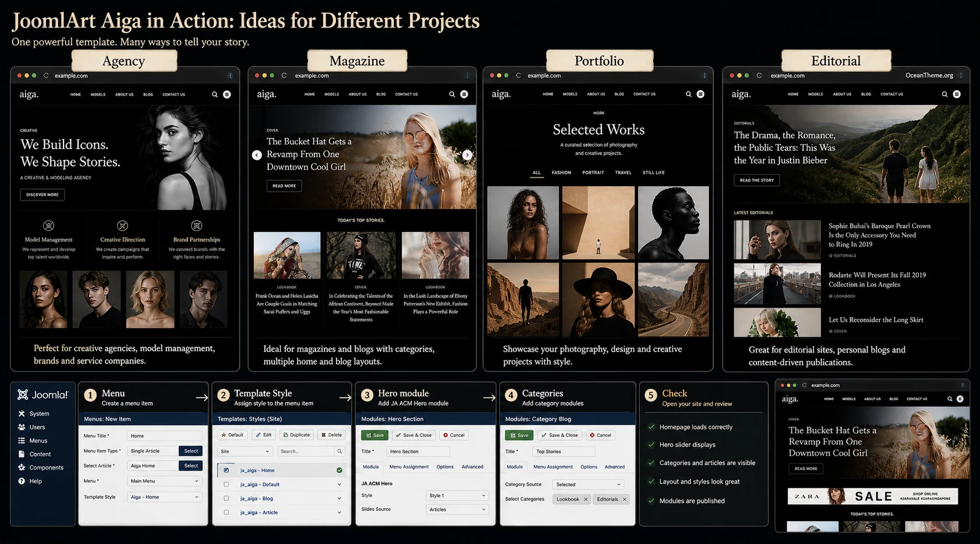Click the Menu Title field containing Home

coord(165,436)
